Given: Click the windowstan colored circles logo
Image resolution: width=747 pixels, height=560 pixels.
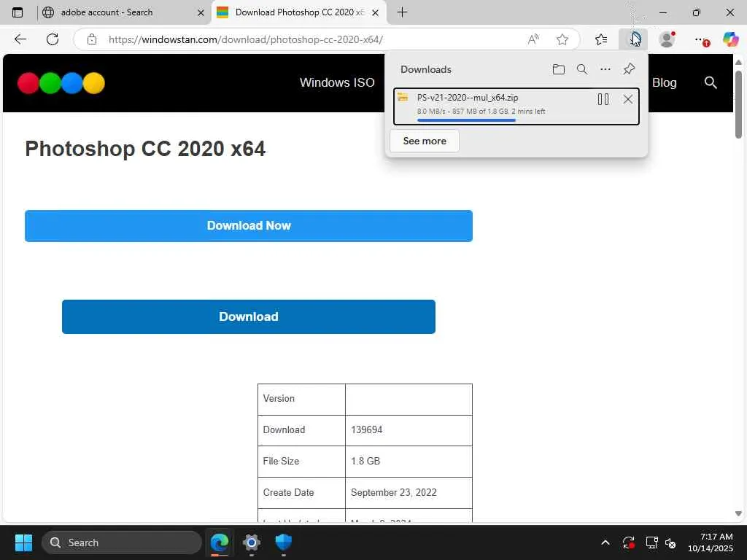Looking at the screenshot, I should [x=61, y=83].
